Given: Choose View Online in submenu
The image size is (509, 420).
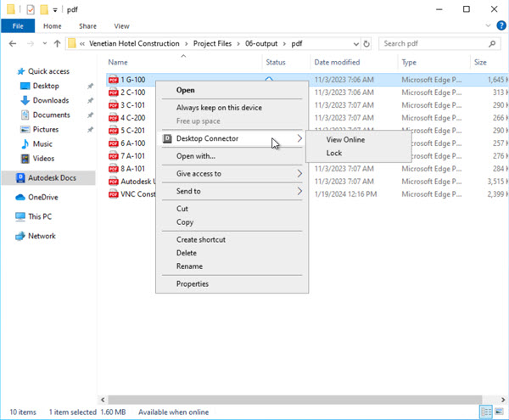Looking at the screenshot, I should pos(345,140).
